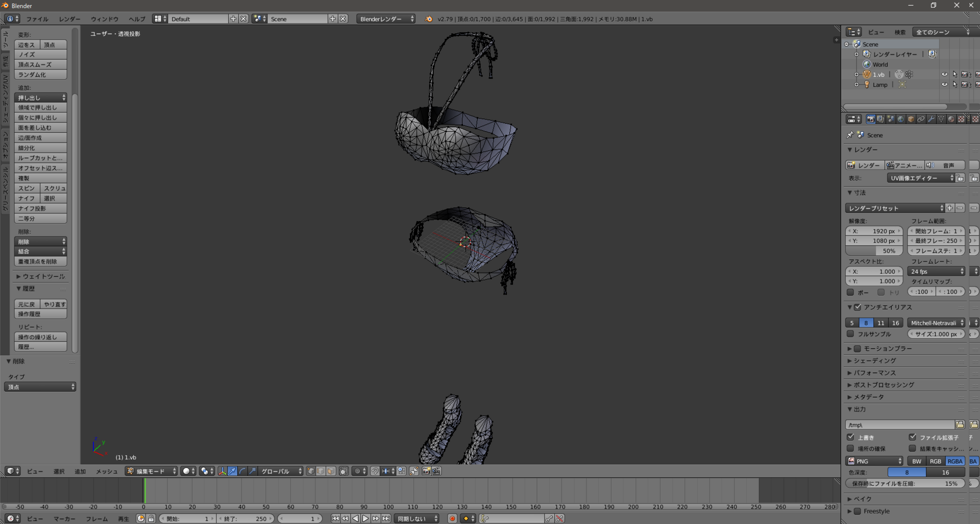Viewport: 980px width, 524px height.
Task: Click the OpenGL render animation clapperboard icon
Action: click(436, 471)
